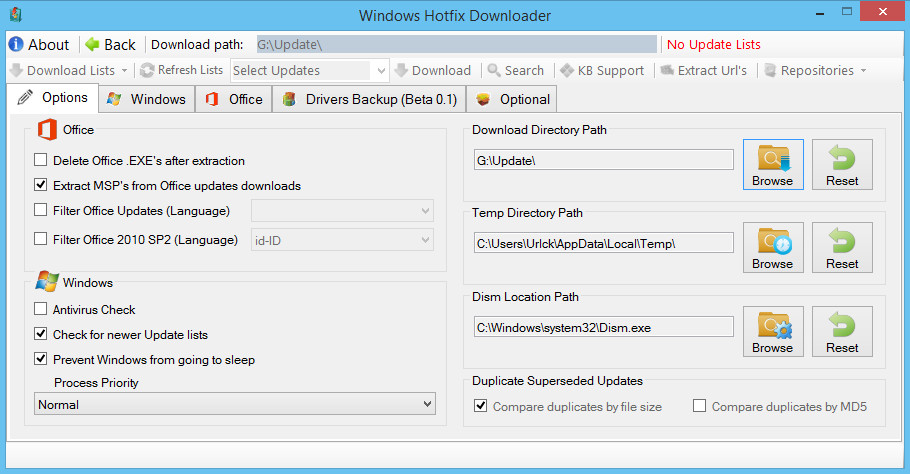Maximize the Windows Hotfix Downloader window
This screenshot has width=910, height=474.
847,11
